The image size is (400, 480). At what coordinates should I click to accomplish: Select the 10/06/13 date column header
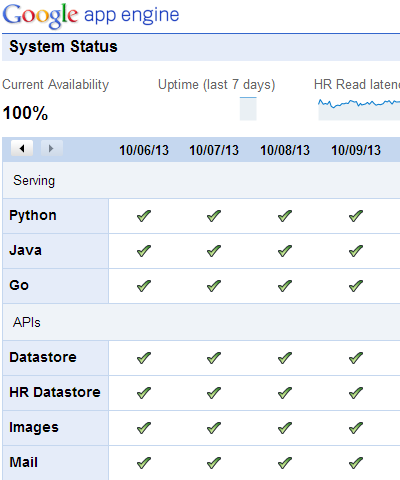pyautogui.click(x=144, y=150)
